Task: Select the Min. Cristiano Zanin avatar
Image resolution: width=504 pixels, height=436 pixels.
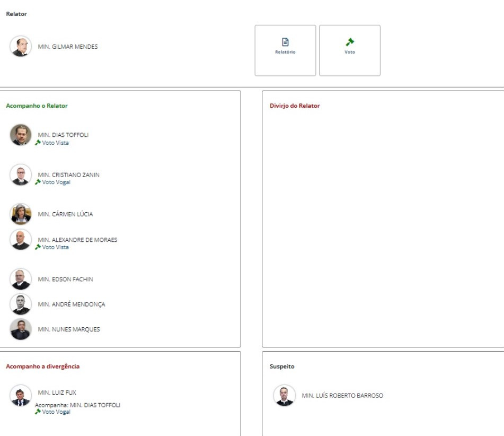Action: (21, 175)
